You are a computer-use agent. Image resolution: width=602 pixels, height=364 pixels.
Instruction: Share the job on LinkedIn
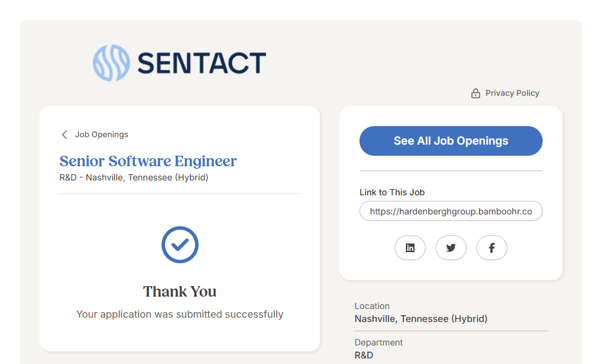410,248
